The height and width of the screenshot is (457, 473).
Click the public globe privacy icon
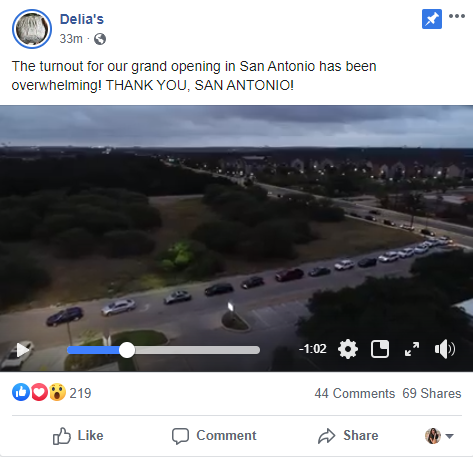100,39
